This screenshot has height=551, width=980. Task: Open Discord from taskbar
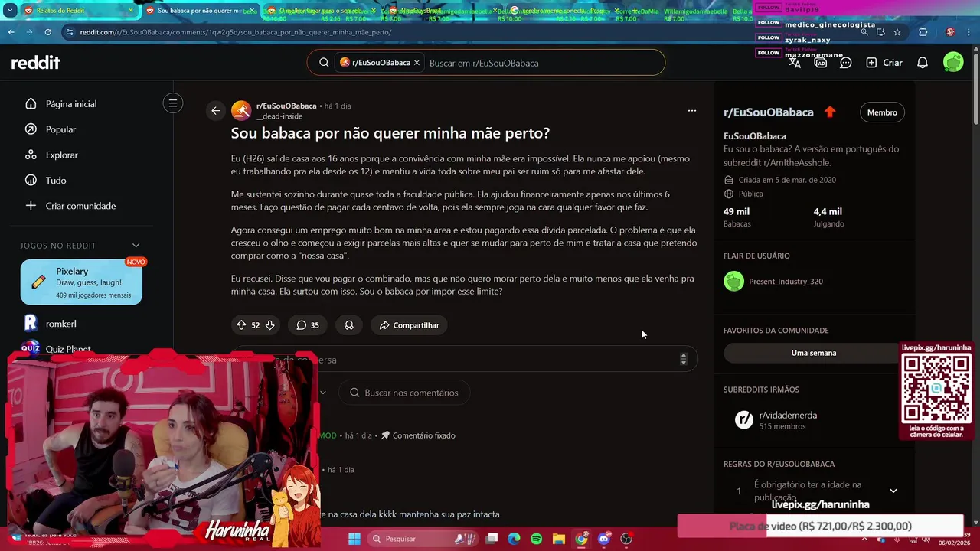(x=604, y=539)
